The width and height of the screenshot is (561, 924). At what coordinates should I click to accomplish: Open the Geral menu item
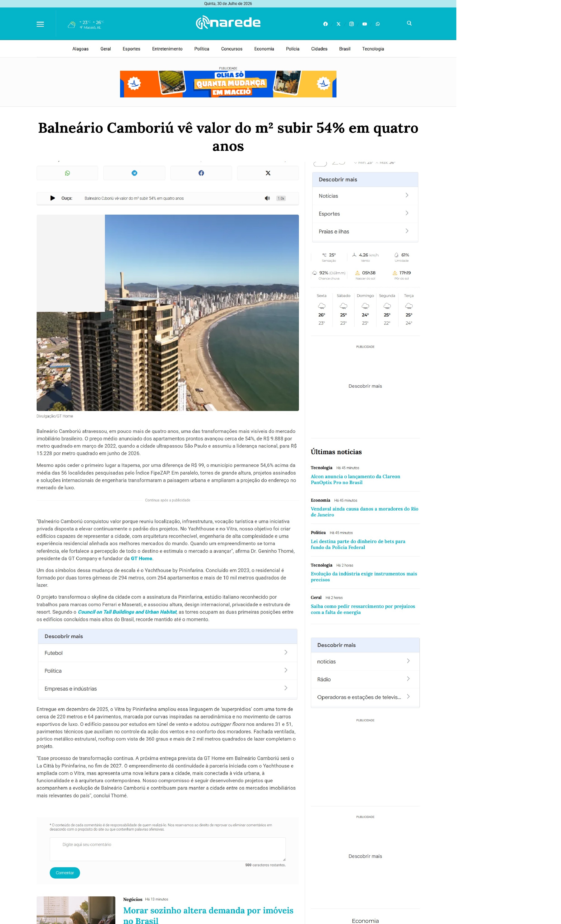tap(105, 49)
